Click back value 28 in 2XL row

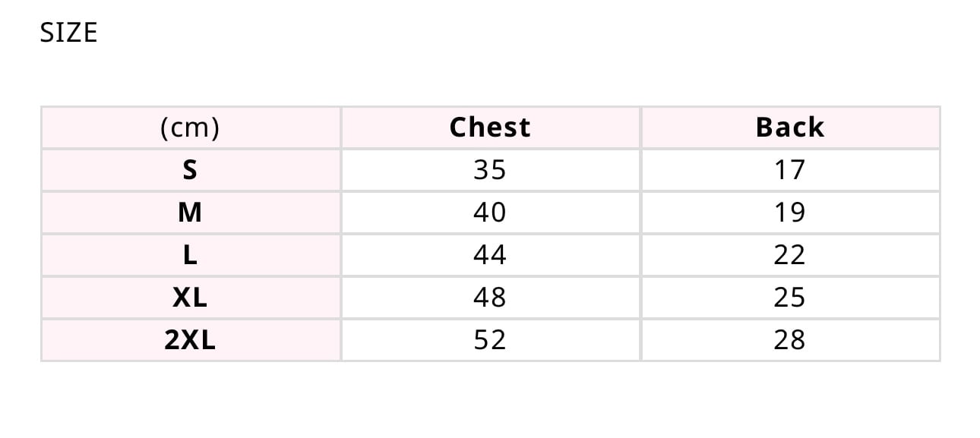790,340
